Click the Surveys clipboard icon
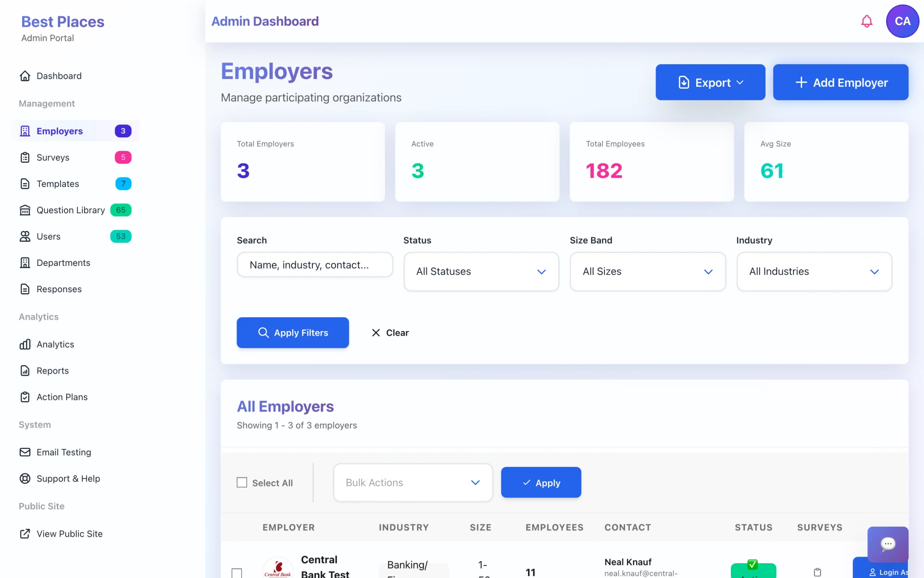Screen dimensions: 924x578 click(x=25, y=158)
